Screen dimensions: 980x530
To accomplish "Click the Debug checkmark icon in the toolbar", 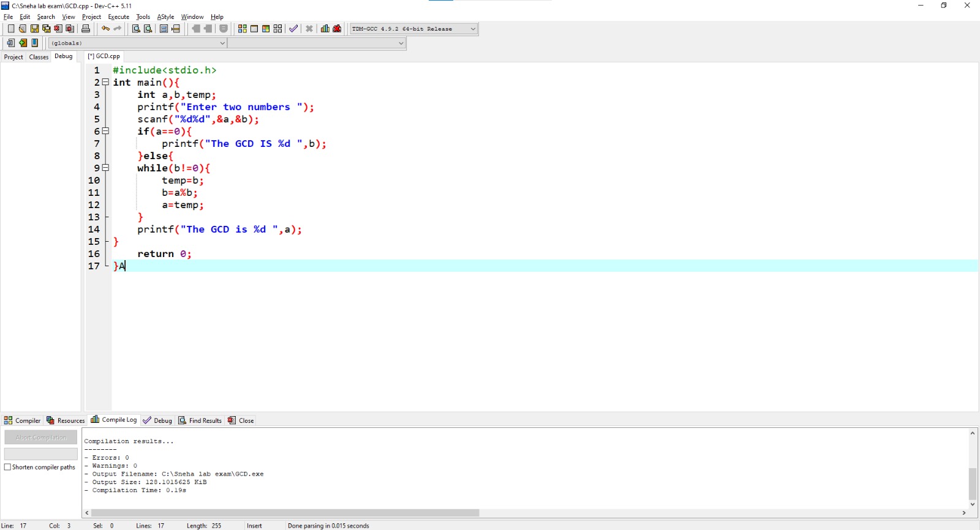I will tap(293, 29).
